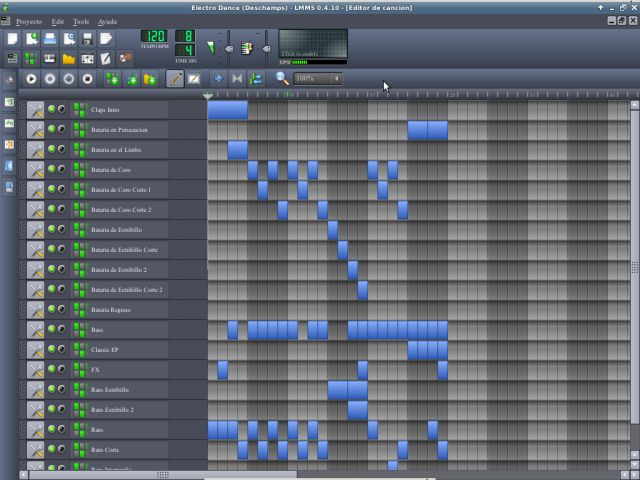Image resolution: width=640 pixels, height=480 pixels.
Task: Solo the Claps Intro track
Action: (x=61, y=109)
